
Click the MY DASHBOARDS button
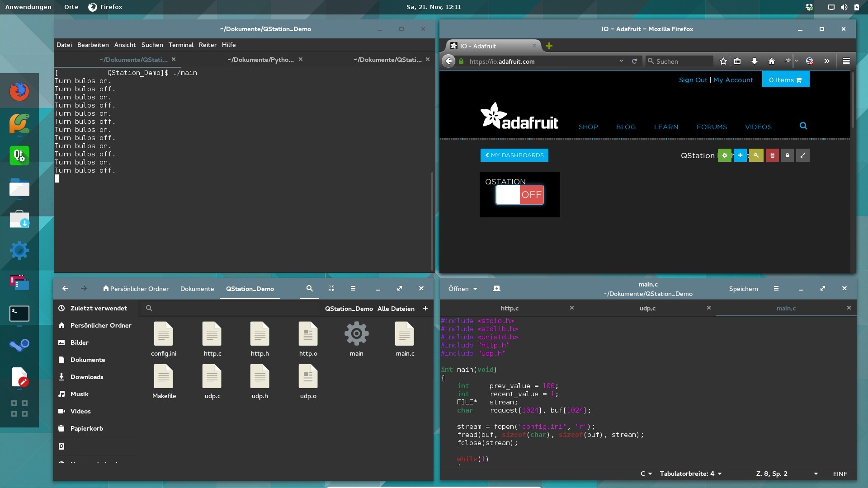(514, 155)
